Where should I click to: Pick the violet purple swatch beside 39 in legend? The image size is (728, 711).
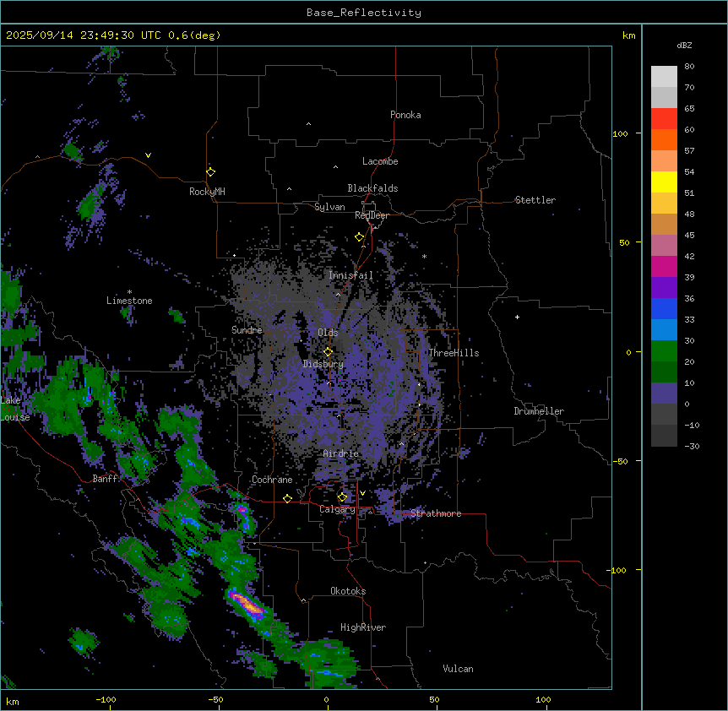point(664,288)
